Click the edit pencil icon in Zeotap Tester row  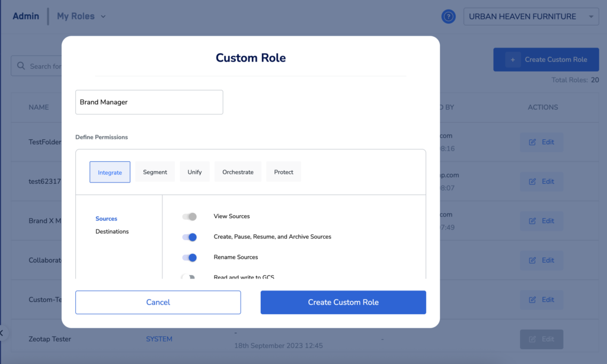(532, 339)
